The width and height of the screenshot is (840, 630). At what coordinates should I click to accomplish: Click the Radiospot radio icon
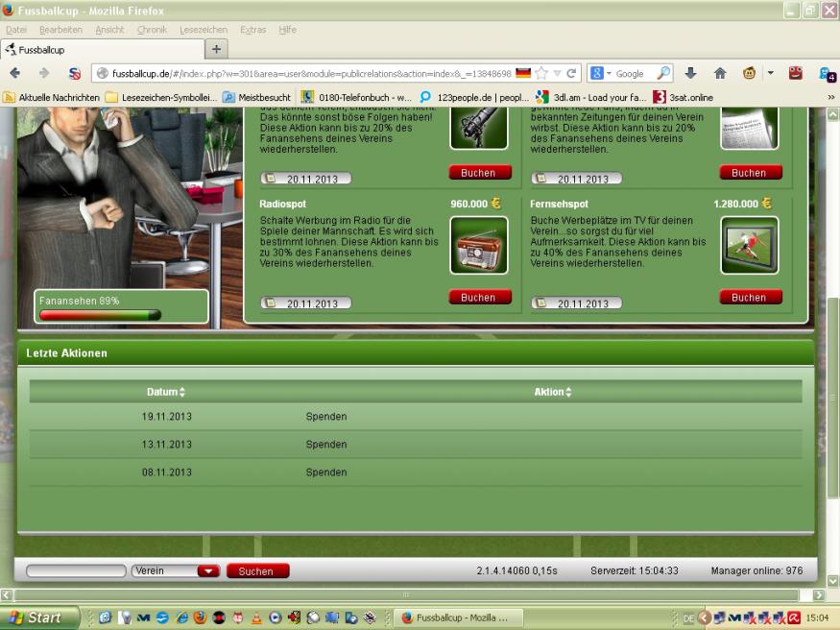pos(479,245)
